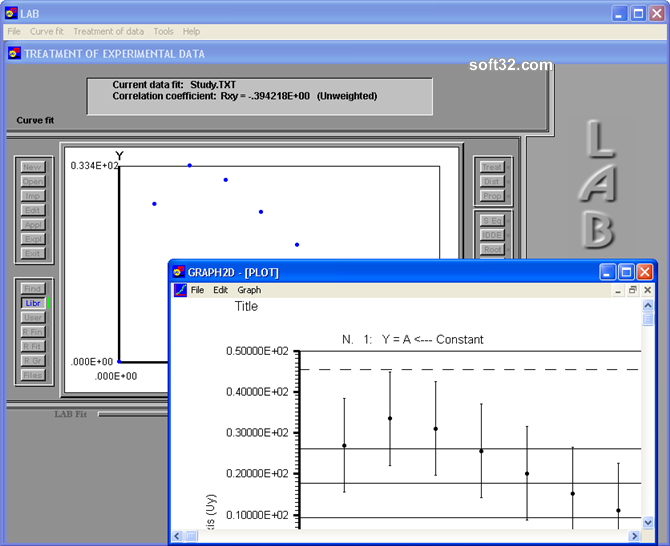Click GRAPH2D horizontal scrollbar left arrow
The width and height of the screenshot is (670, 546).
[x=177, y=536]
